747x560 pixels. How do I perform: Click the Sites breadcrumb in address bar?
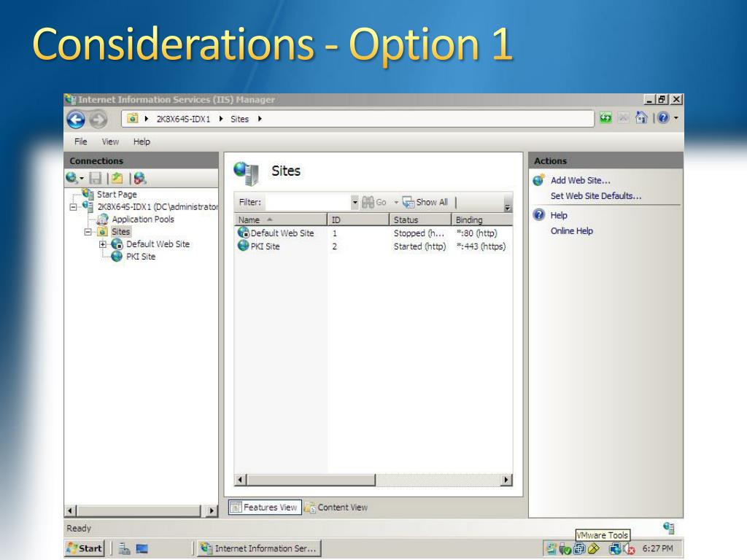pos(239,119)
